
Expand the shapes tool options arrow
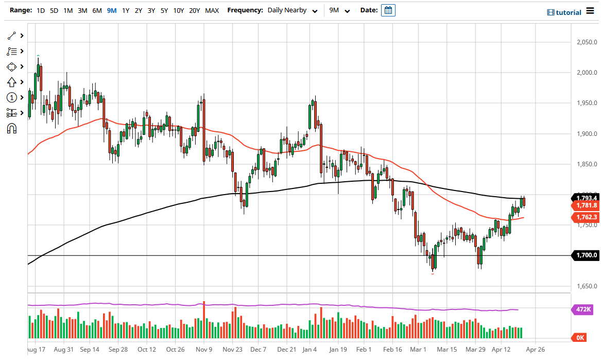[x=22, y=66]
